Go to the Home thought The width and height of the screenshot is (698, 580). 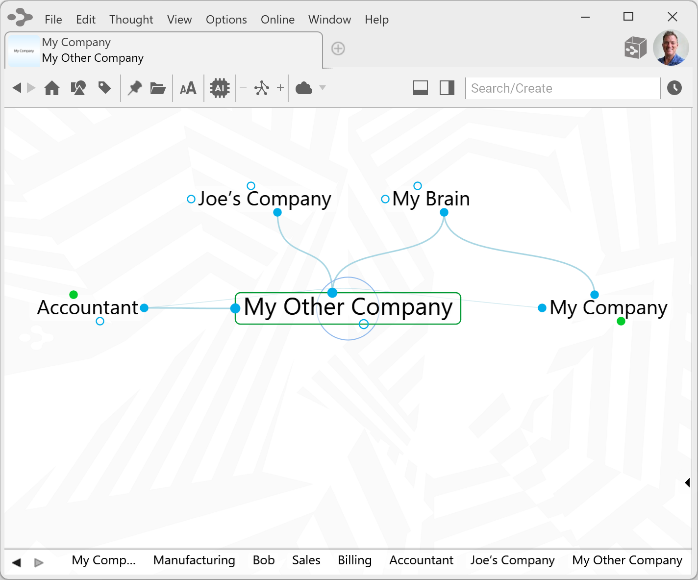[52, 88]
